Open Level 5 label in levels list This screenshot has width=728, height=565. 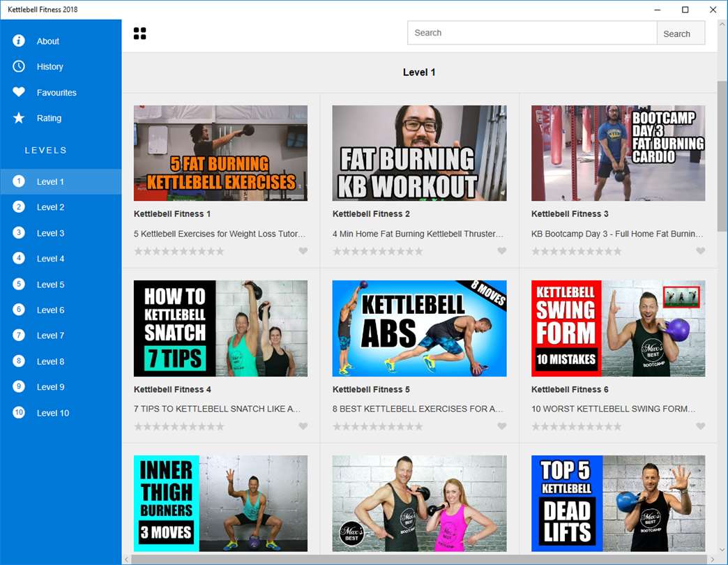click(50, 285)
